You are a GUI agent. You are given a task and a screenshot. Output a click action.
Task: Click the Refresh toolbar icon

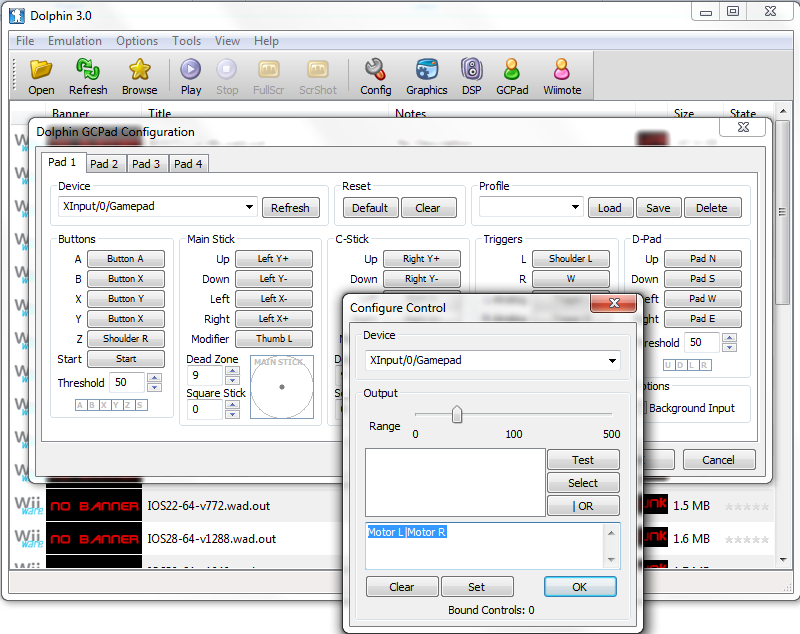[x=88, y=77]
